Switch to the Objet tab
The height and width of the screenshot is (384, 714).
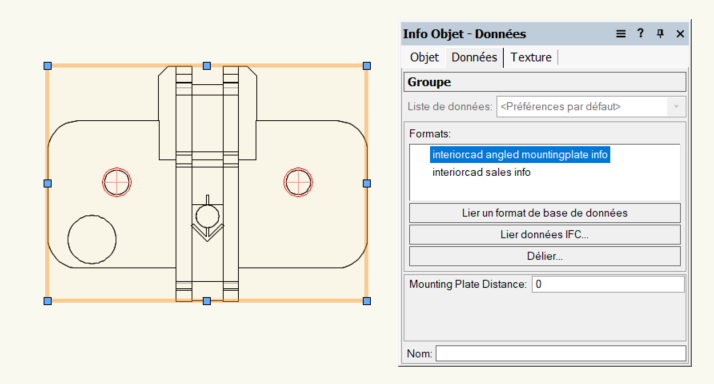coord(424,57)
